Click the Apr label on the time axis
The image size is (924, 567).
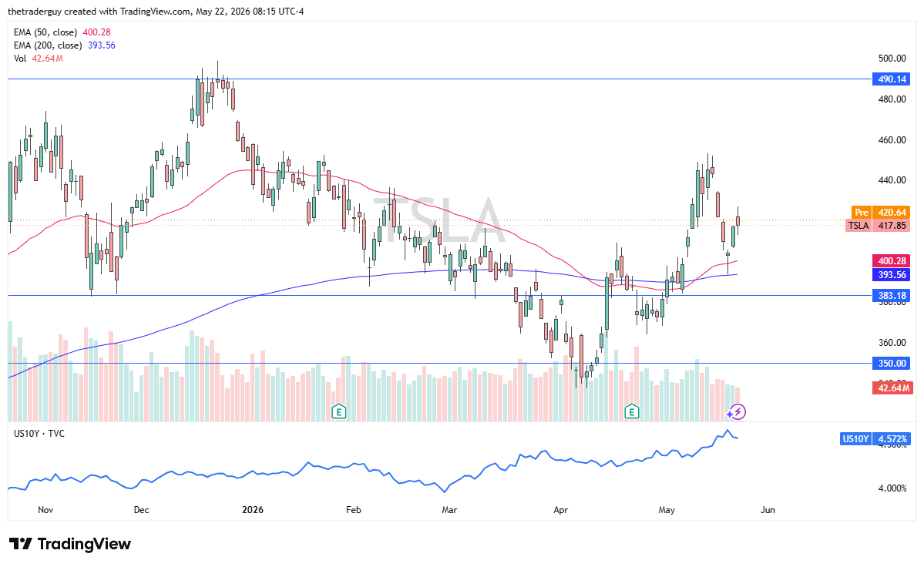click(560, 510)
